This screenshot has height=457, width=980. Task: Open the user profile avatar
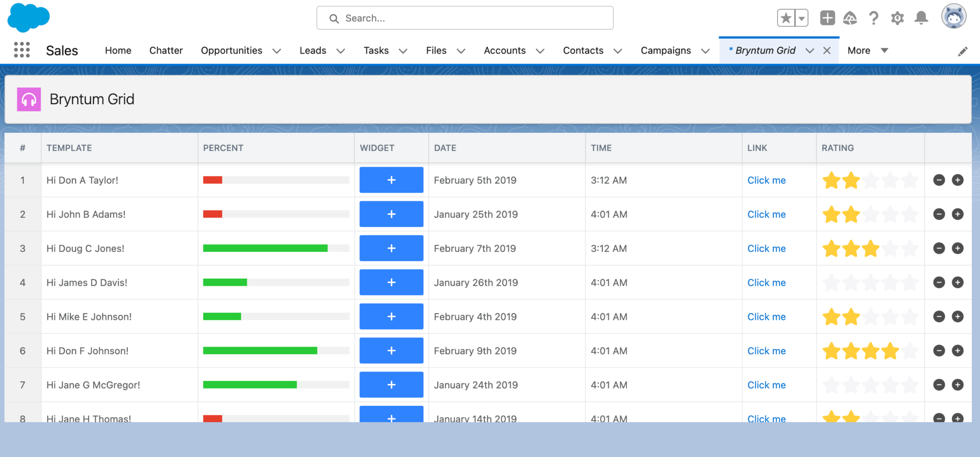pyautogui.click(x=954, y=17)
